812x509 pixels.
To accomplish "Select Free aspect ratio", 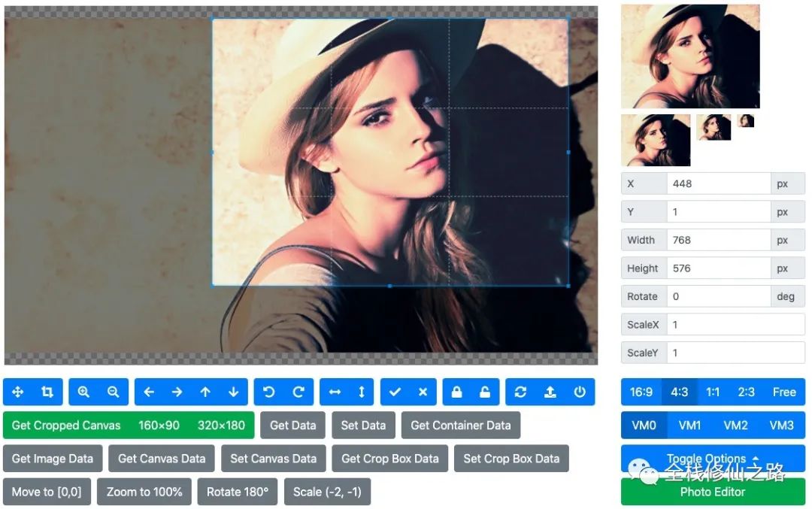I will pyautogui.click(x=784, y=392).
